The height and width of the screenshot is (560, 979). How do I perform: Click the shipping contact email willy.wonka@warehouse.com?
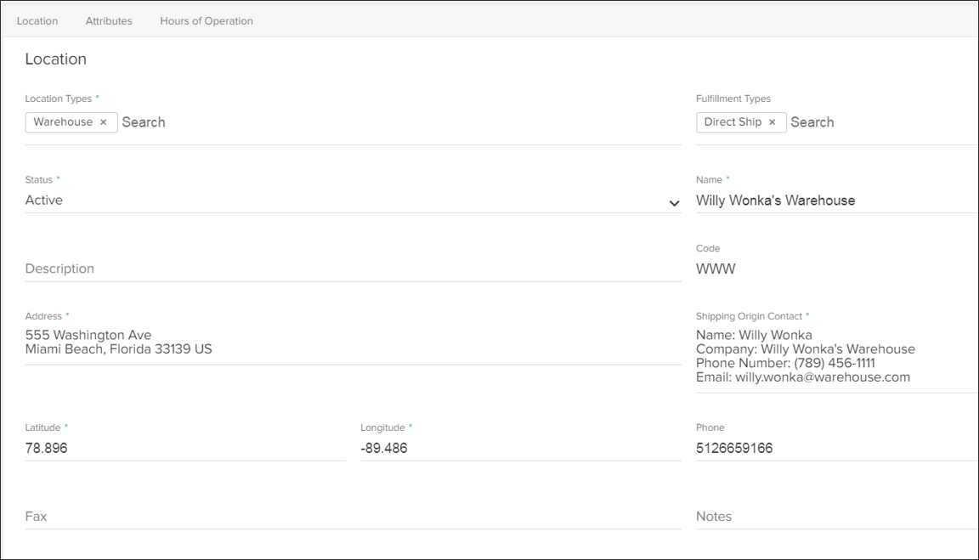(823, 377)
